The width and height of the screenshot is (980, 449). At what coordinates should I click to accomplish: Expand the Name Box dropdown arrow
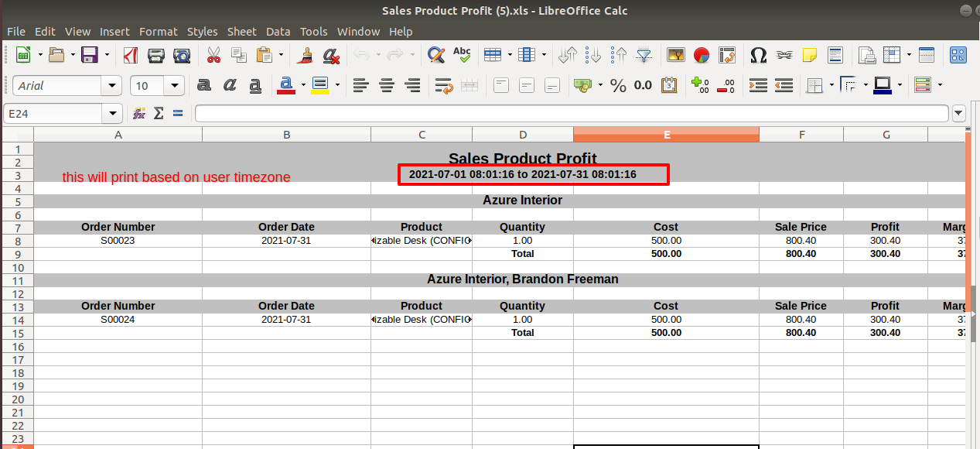click(114, 114)
